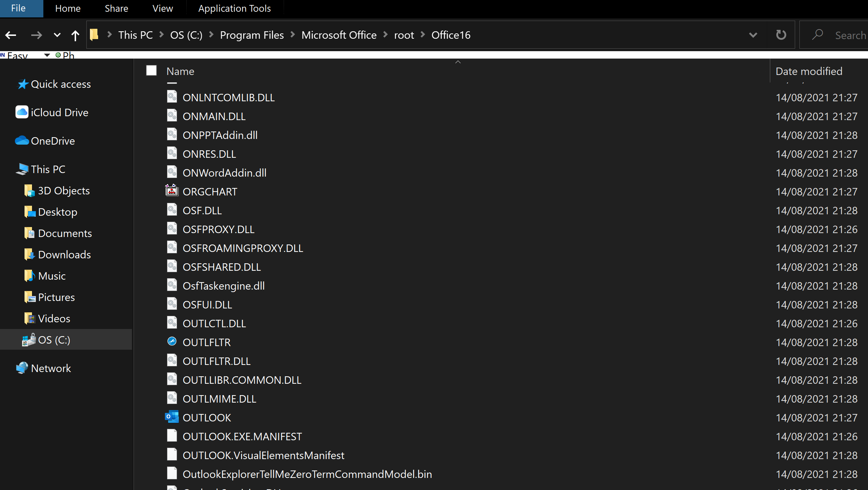Navigate to Program Files in breadcrumb
The height and width of the screenshot is (490, 868).
252,35
